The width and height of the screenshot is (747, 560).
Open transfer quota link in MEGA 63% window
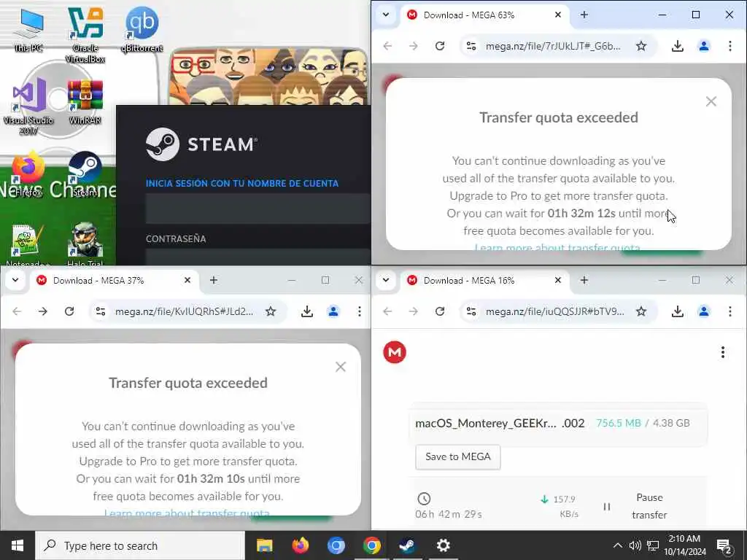point(557,247)
